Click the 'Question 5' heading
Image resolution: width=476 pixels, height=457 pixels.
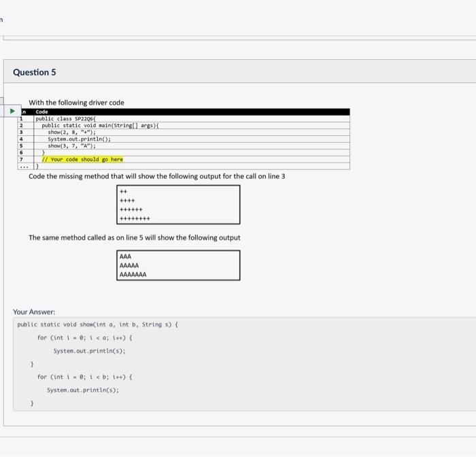(34, 72)
